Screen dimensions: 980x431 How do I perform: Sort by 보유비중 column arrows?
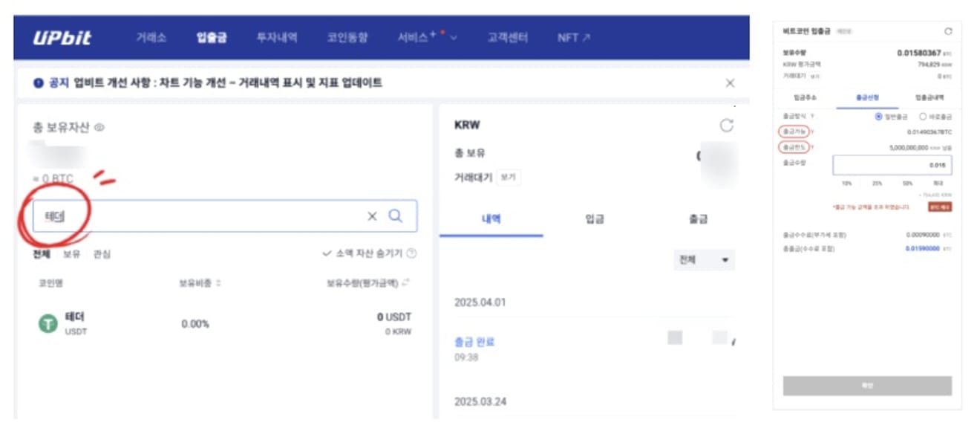point(218,283)
